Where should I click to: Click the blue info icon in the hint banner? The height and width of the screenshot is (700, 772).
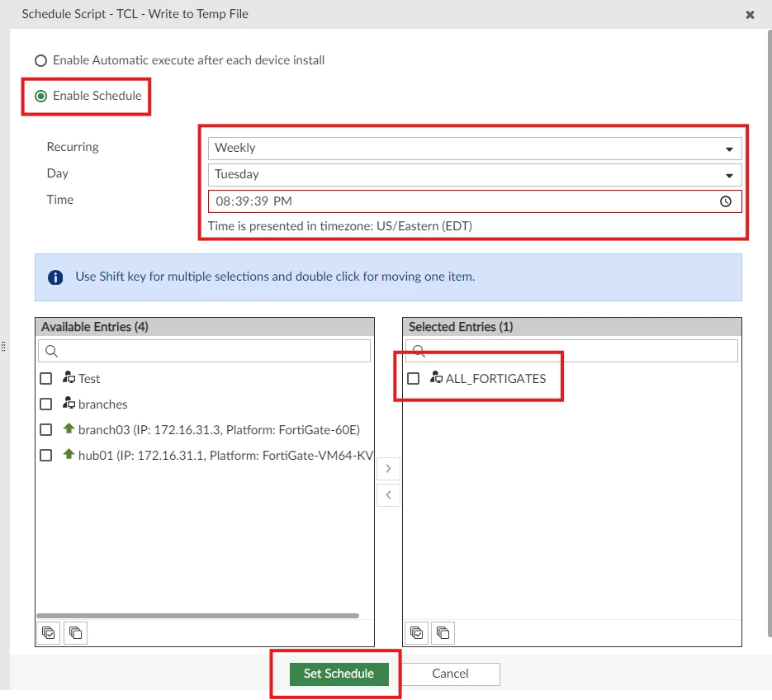55,277
